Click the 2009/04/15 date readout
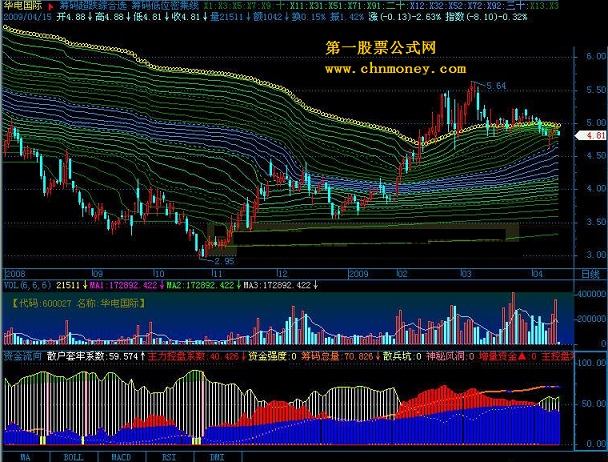Viewport: 608px width, 462px height. click(x=27, y=17)
